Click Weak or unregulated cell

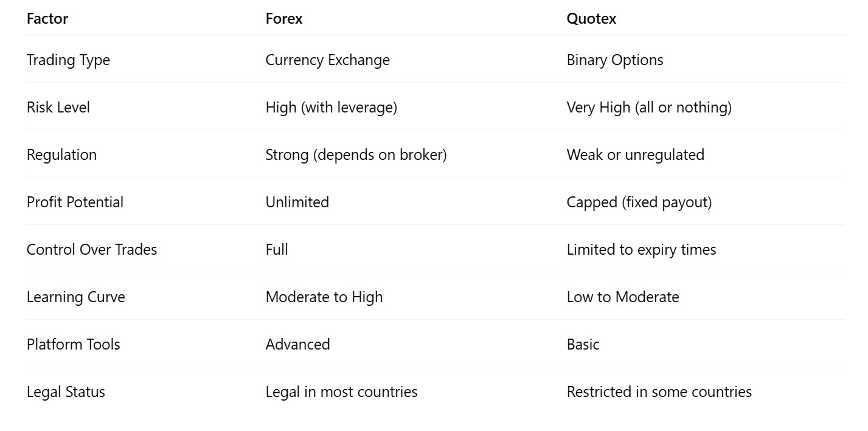click(x=636, y=155)
